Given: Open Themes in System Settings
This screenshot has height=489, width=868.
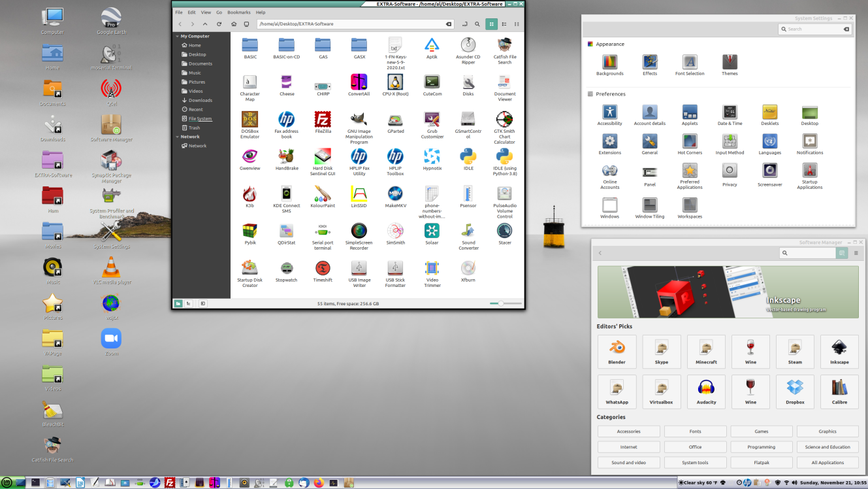Looking at the screenshot, I should coord(730,62).
